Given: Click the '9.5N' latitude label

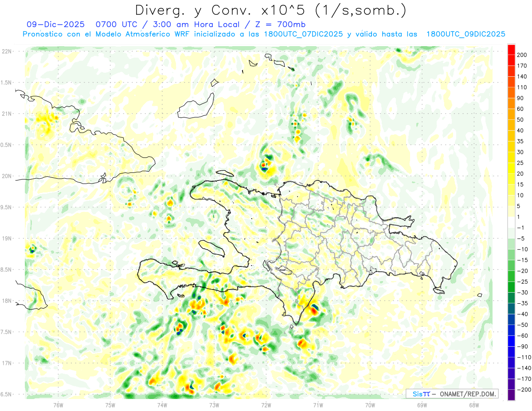Looking at the screenshot, I should pyautogui.click(x=6, y=207).
